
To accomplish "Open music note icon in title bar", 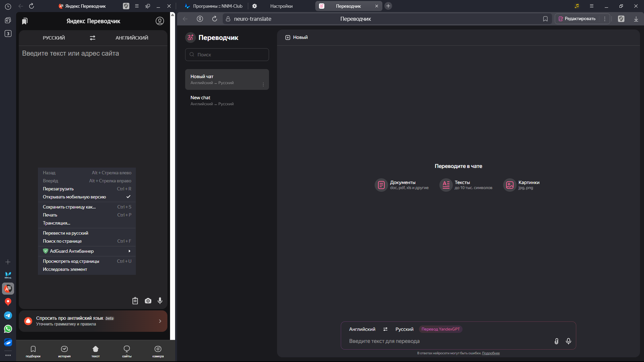I will [x=577, y=6].
